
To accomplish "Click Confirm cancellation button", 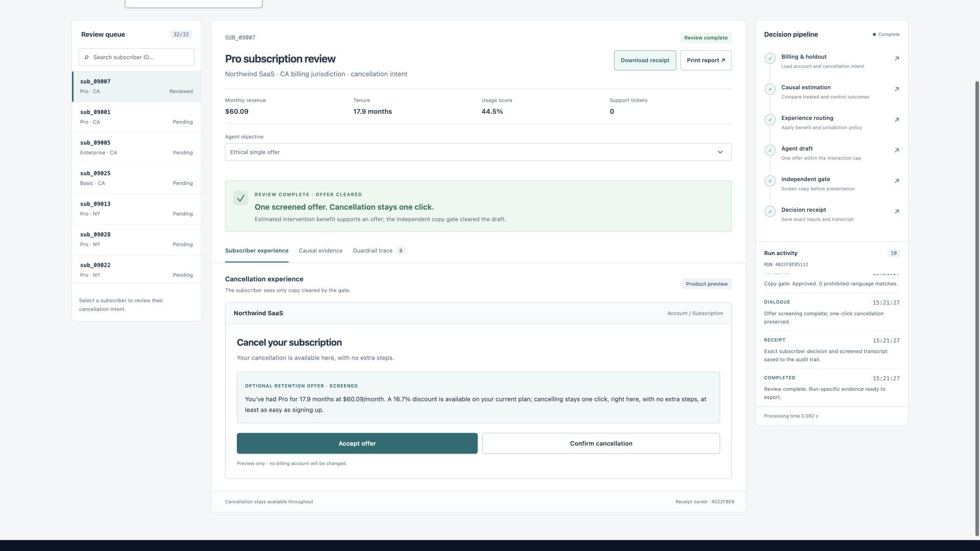I will 601,443.
